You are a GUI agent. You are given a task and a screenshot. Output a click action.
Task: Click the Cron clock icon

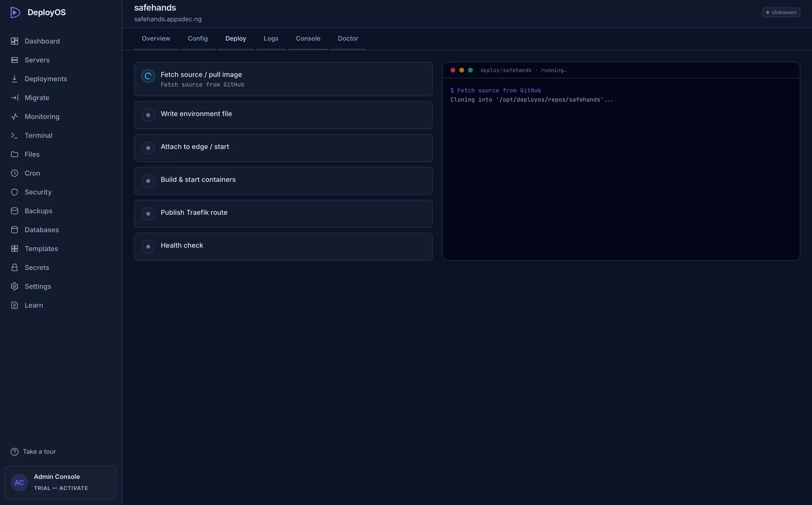[15, 173]
